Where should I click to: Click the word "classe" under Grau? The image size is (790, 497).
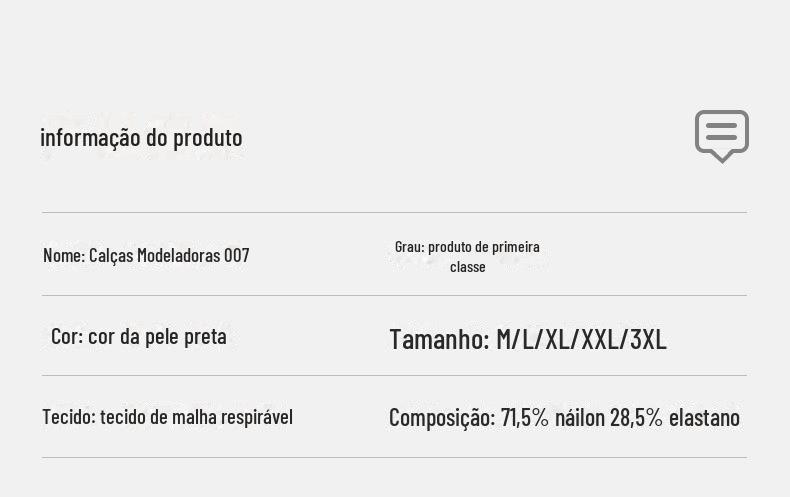[x=468, y=267]
